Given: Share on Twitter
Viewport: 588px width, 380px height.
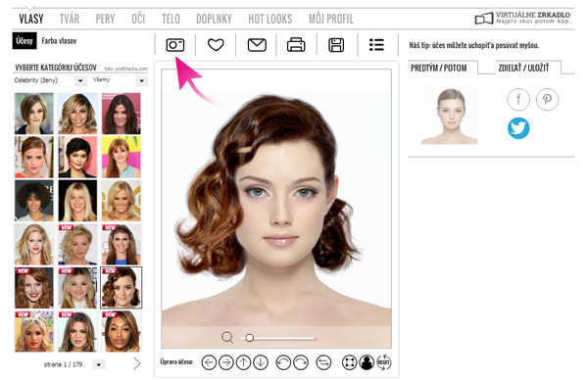Looking at the screenshot, I should pos(518,128).
